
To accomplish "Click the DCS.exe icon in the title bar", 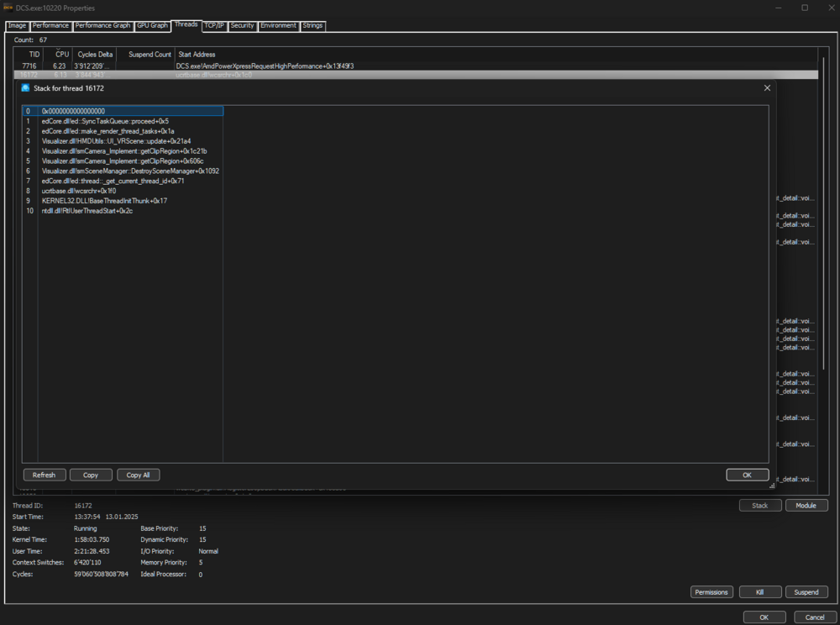I will pyautogui.click(x=8, y=8).
